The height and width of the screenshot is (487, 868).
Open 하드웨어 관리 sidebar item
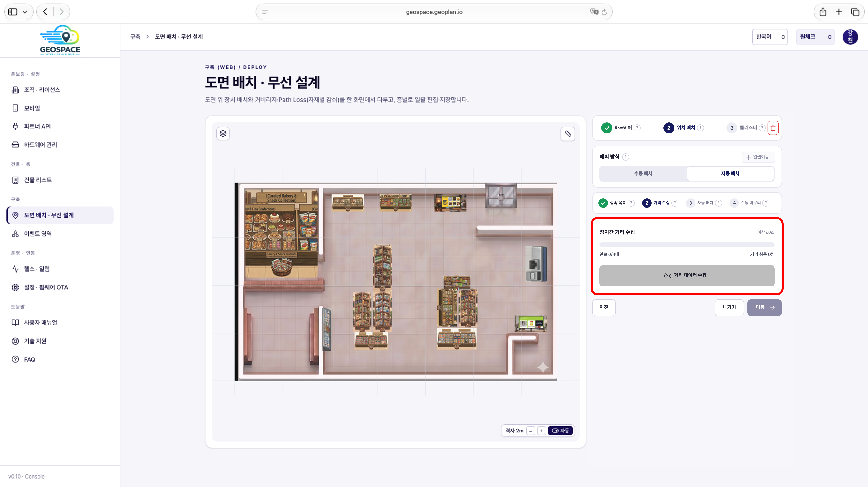60,145
